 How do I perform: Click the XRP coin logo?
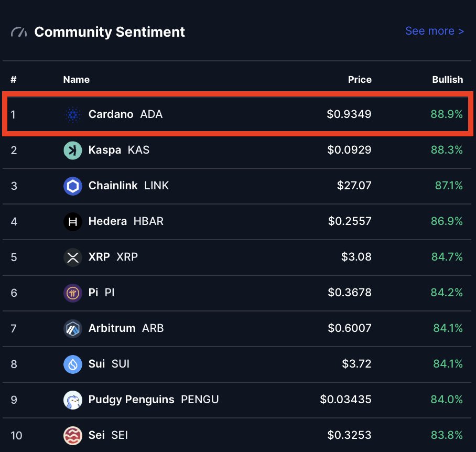(x=73, y=257)
